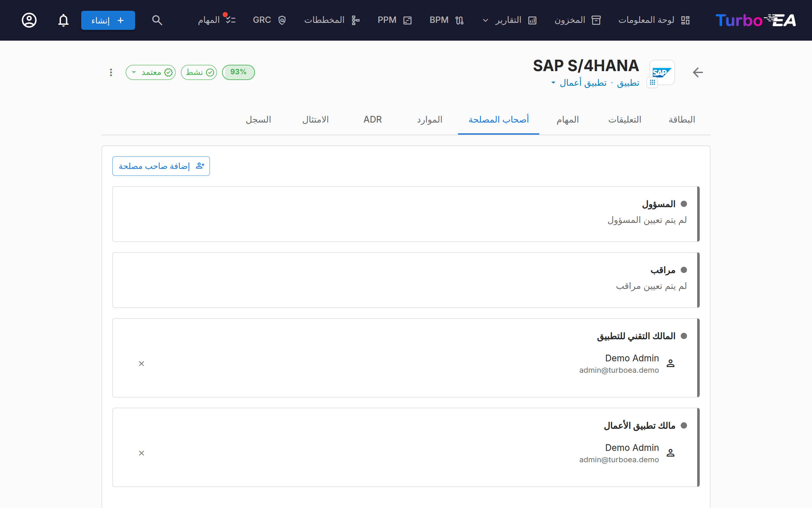
Task: Click the SAP S/4HANA title
Action: (586, 66)
